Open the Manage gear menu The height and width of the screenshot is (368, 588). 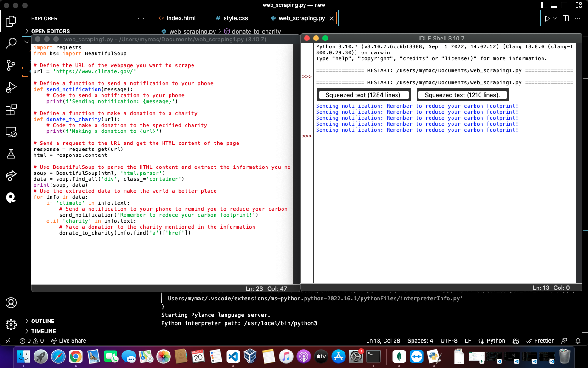coord(11,324)
